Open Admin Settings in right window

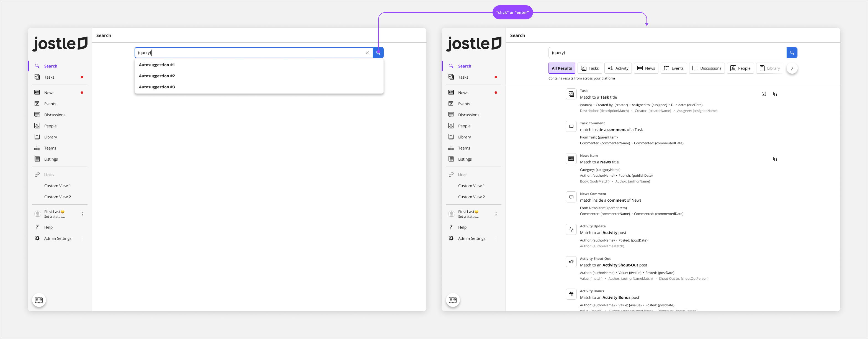[473, 238]
